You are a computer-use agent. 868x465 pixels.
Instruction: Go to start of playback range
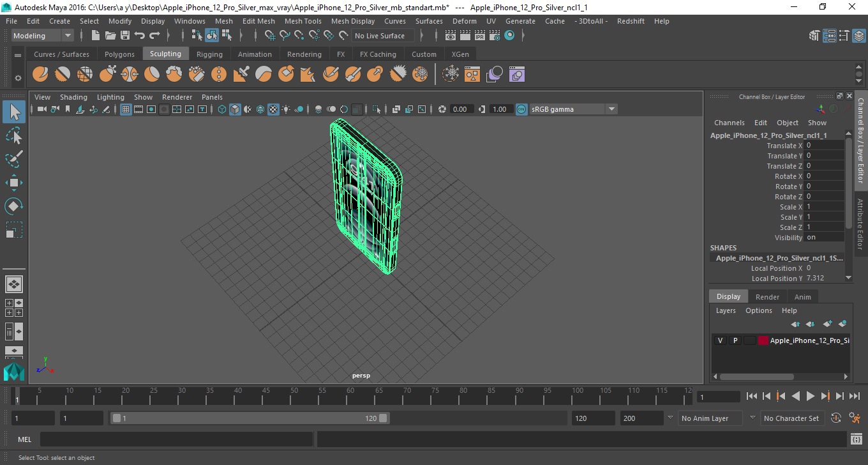point(752,397)
